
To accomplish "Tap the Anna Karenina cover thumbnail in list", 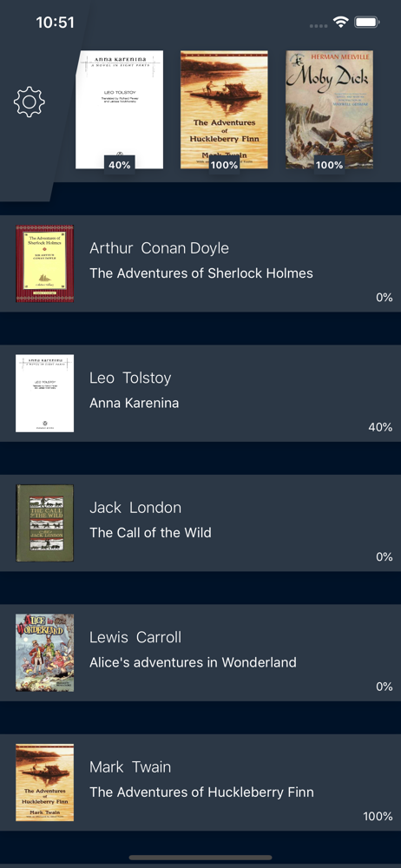I will tap(44, 393).
